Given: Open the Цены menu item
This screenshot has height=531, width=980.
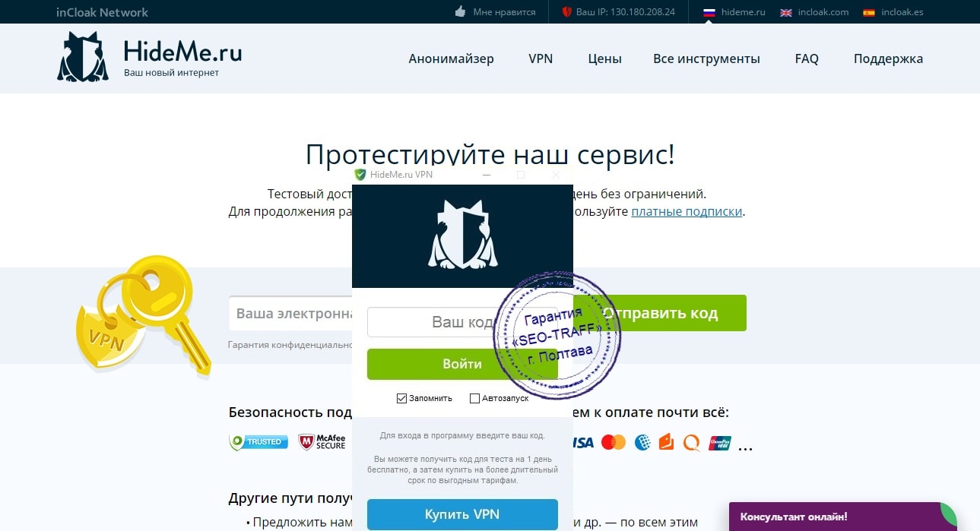Looking at the screenshot, I should [x=604, y=58].
